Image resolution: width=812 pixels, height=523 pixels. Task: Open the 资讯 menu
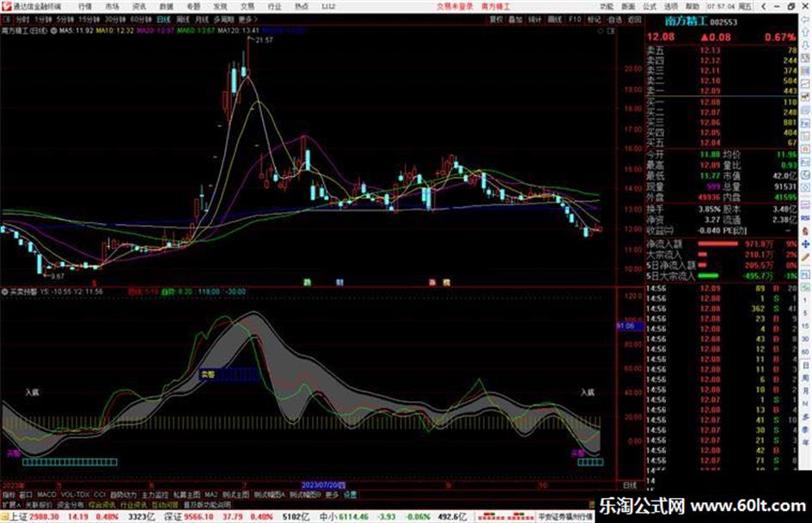click(x=139, y=6)
